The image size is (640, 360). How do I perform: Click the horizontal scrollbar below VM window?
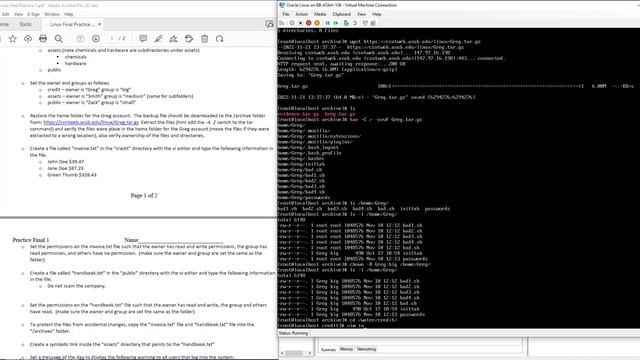coord(296,353)
